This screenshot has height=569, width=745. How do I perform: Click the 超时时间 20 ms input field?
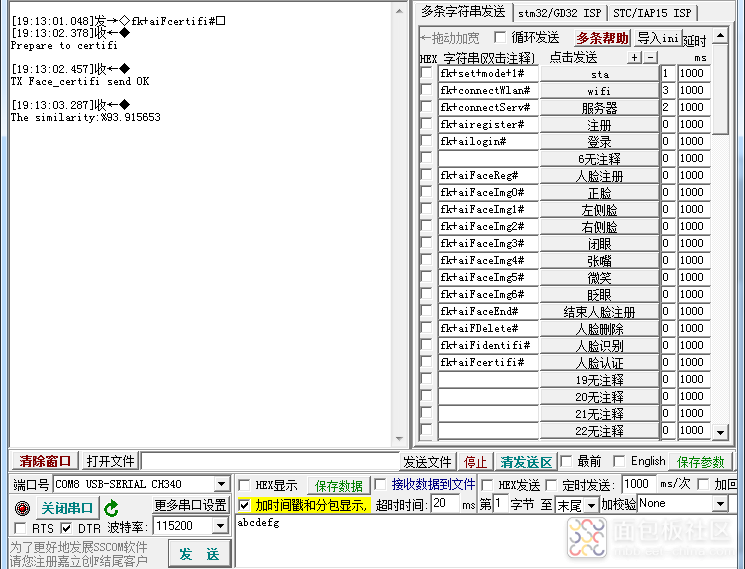(445, 503)
